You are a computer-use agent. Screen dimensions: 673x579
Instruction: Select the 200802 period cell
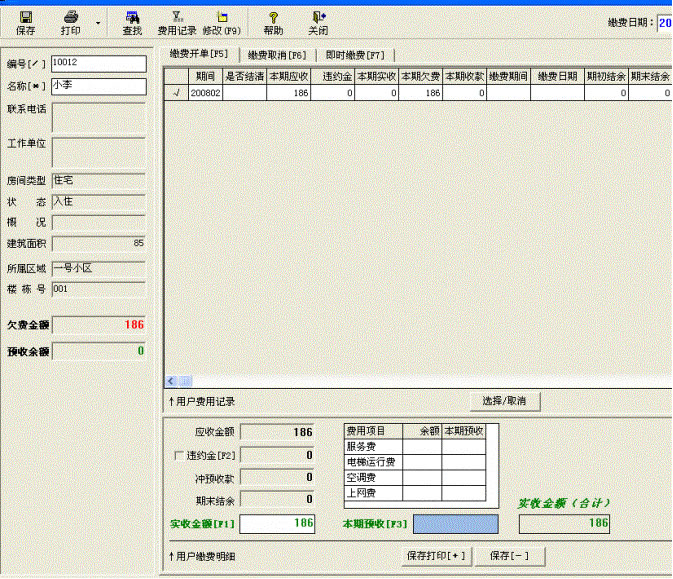[x=206, y=93]
